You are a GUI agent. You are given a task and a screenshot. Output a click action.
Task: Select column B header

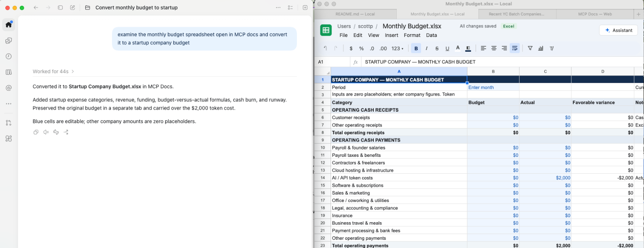point(493,72)
